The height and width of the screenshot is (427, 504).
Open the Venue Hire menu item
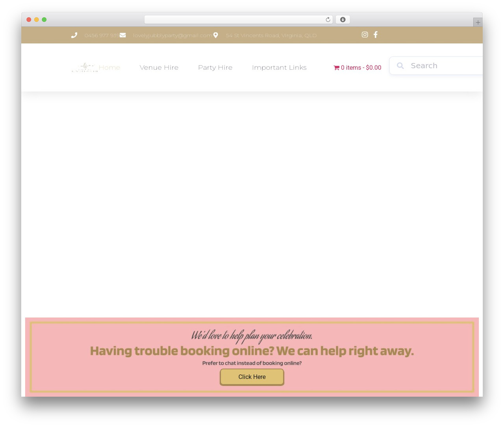(159, 67)
